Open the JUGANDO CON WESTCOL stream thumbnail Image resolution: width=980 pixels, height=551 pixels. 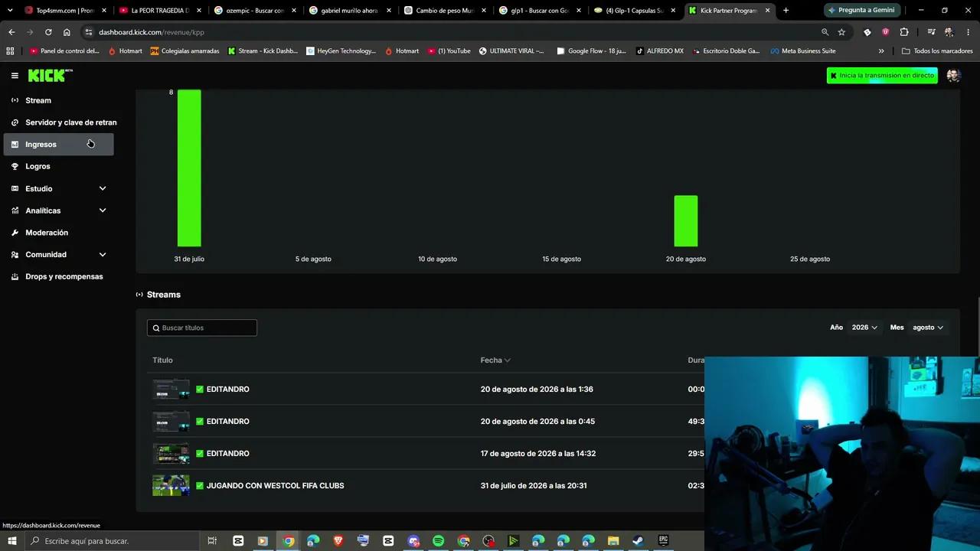[x=171, y=486]
